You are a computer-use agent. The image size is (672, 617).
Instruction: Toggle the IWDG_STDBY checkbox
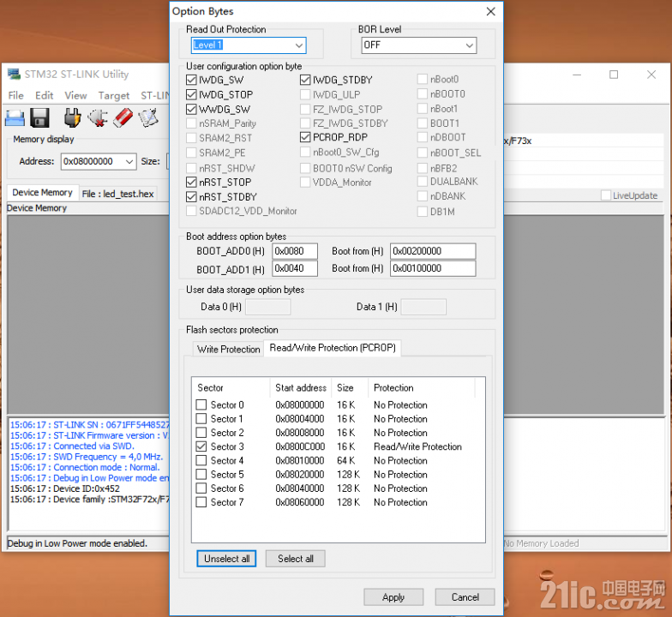pyautogui.click(x=305, y=80)
